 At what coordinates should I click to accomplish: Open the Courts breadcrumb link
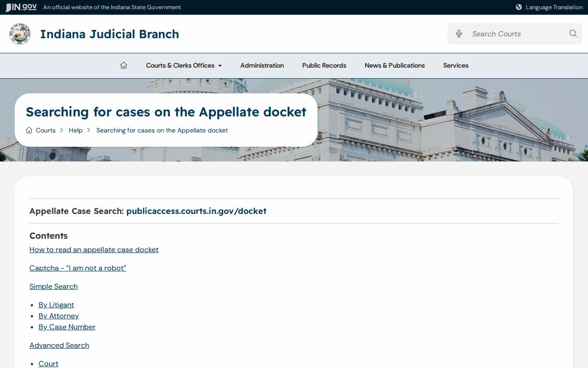(x=45, y=130)
